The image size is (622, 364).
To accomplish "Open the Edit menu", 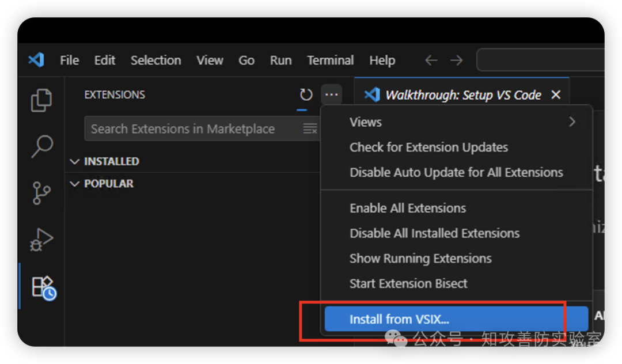I will click(x=105, y=60).
